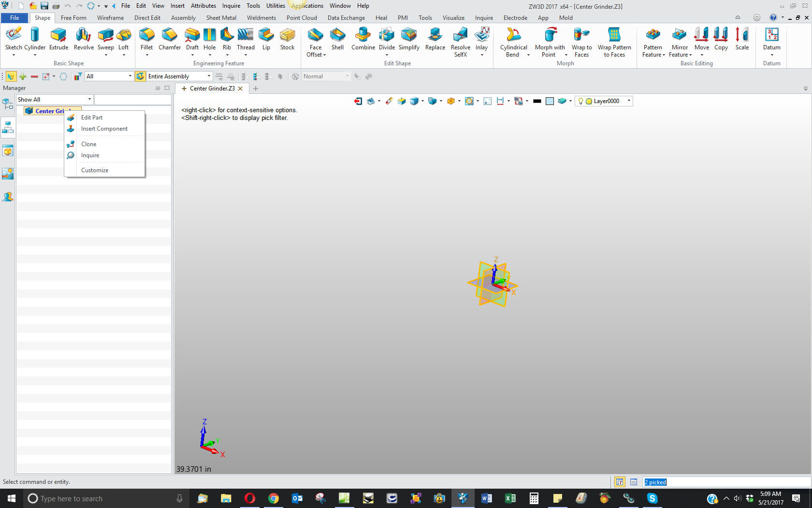This screenshot has width=812, height=508.
Task: Open the Wireframe ribbon tab
Action: pos(110,18)
